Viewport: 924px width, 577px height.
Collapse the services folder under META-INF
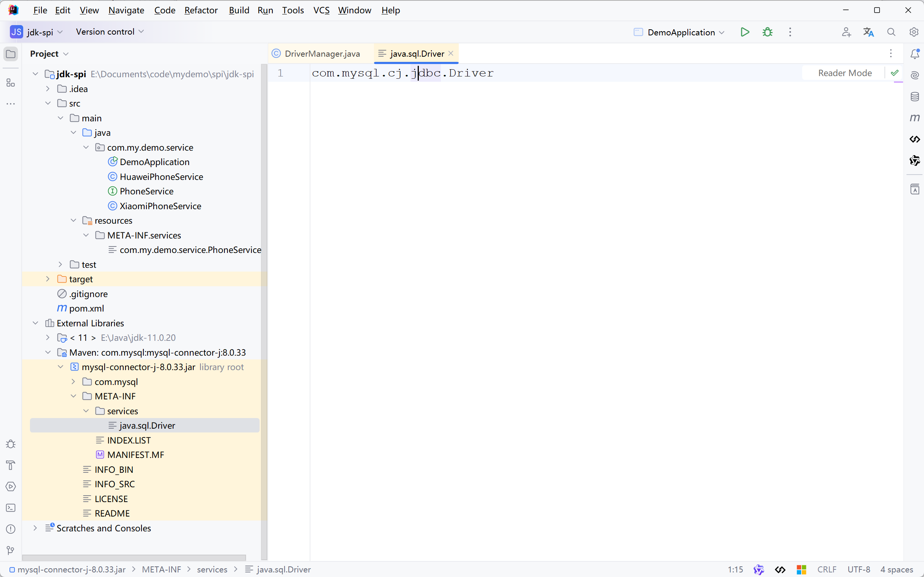(87, 410)
